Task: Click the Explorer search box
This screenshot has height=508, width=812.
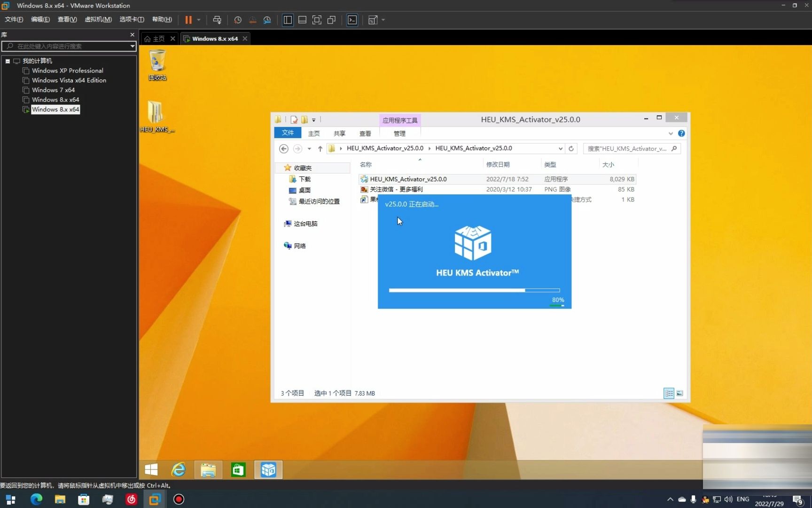Action: 632,149
